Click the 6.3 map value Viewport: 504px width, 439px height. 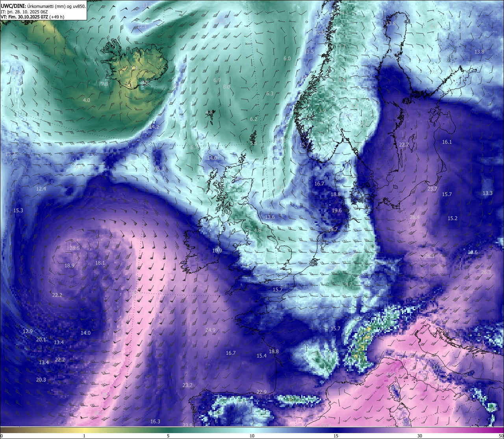click(270, 94)
